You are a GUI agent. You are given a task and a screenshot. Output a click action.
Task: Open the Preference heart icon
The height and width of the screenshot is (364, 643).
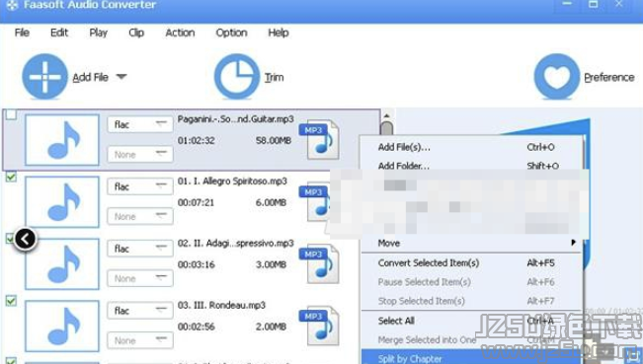click(x=557, y=77)
